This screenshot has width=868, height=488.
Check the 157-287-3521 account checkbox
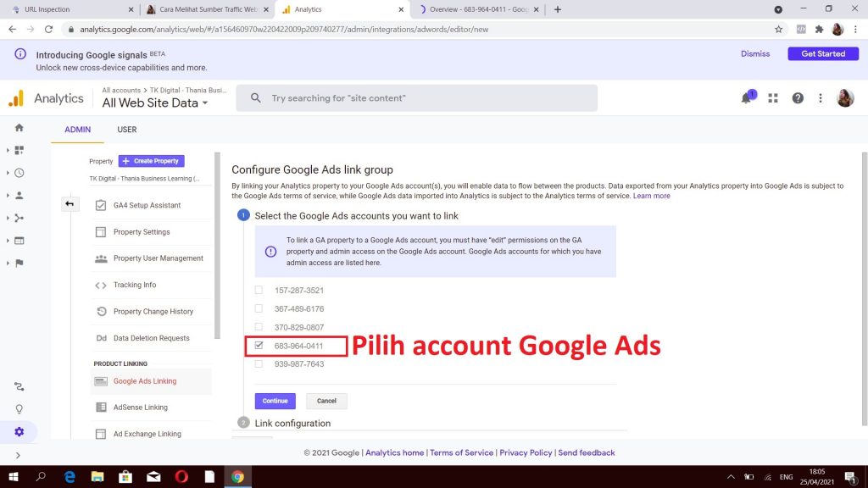(x=259, y=290)
